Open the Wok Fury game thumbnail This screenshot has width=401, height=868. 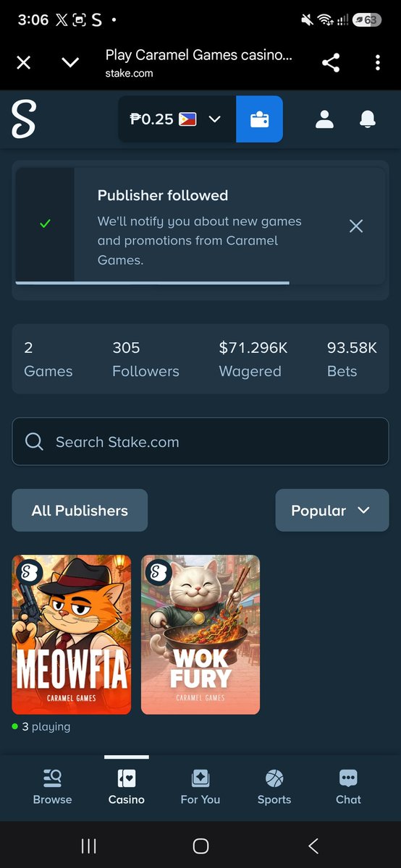[x=200, y=635]
